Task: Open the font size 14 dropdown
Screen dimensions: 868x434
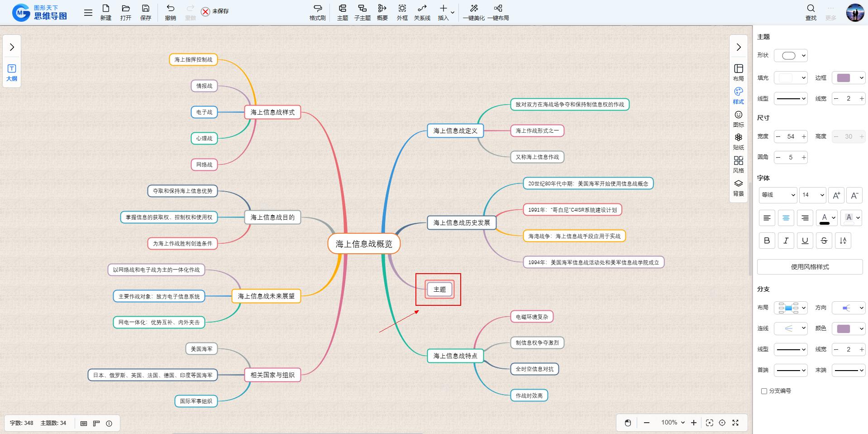Action: 812,195
